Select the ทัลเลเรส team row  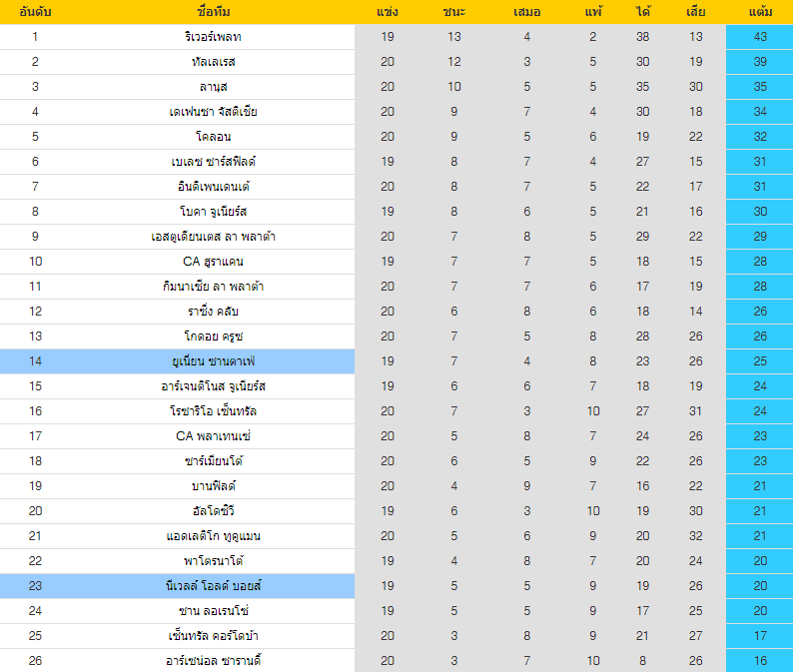point(213,62)
